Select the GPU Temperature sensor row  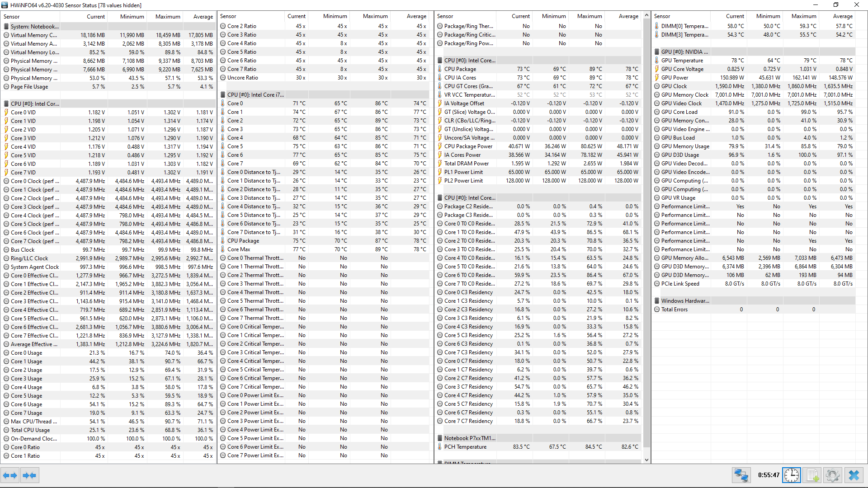[682, 61]
